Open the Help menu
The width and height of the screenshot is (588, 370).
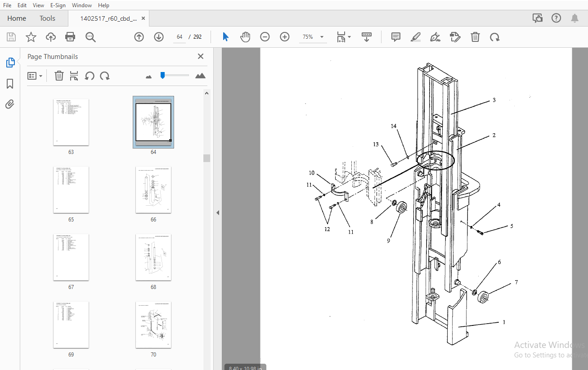(x=103, y=5)
